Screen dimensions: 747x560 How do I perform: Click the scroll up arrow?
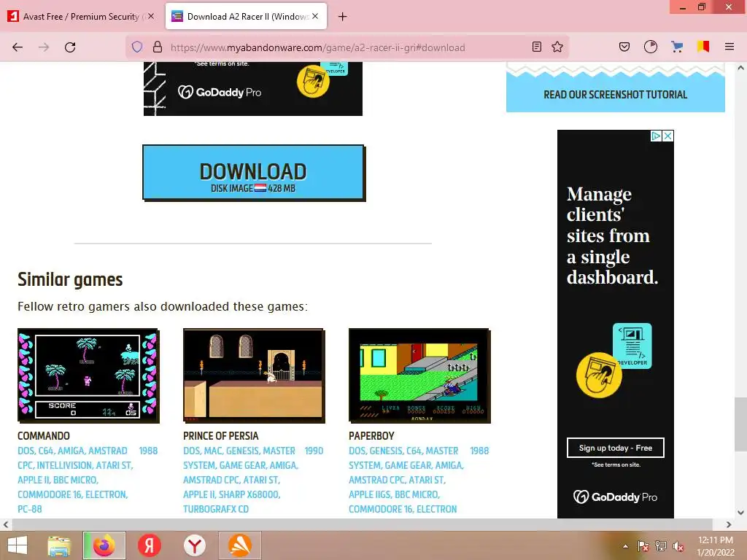click(741, 68)
